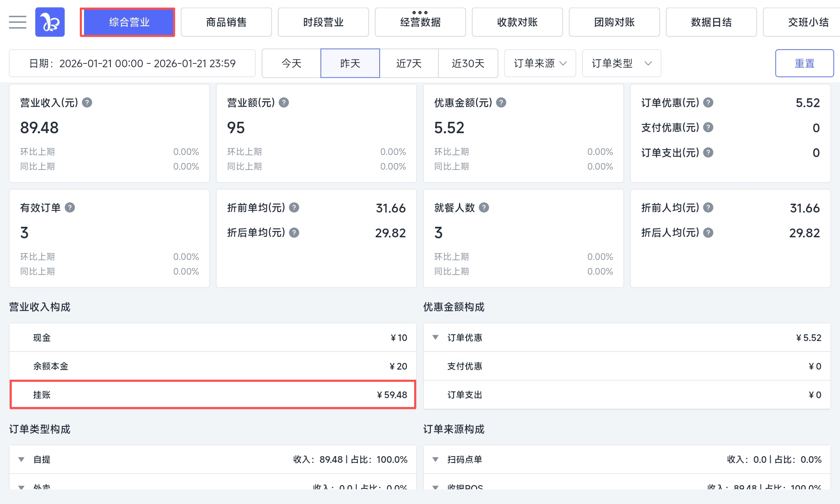Click the 重置 reset button
The height and width of the screenshot is (504, 840).
[x=804, y=63]
